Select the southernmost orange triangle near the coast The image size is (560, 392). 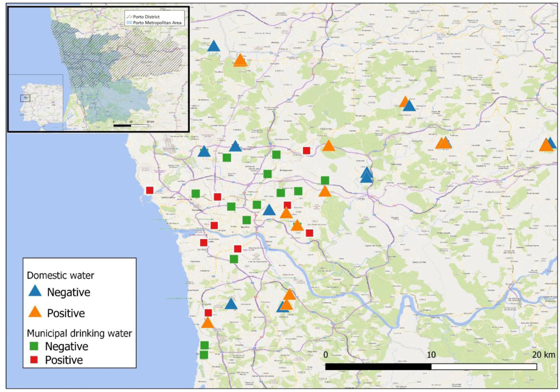pos(207,323)
